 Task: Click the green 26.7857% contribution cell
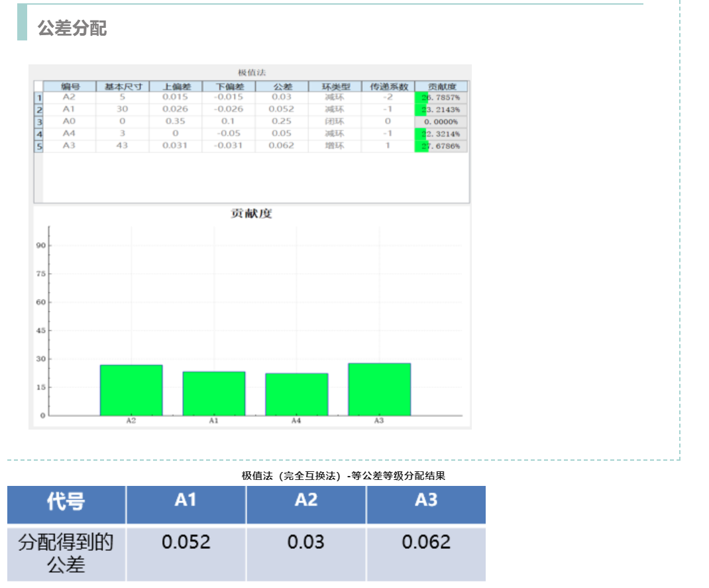[x=440, y=97]
